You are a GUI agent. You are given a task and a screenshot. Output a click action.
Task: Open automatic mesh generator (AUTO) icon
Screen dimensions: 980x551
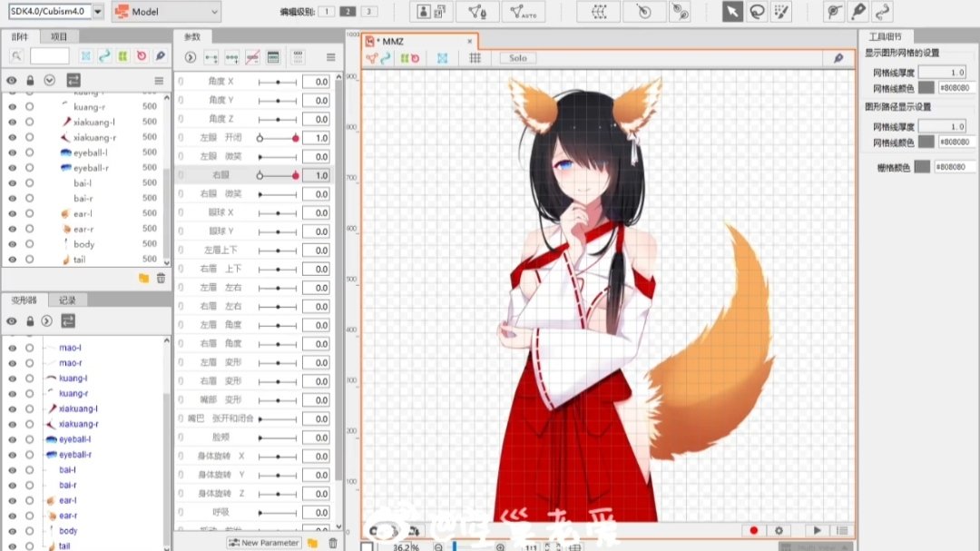[x=524, y=12]
